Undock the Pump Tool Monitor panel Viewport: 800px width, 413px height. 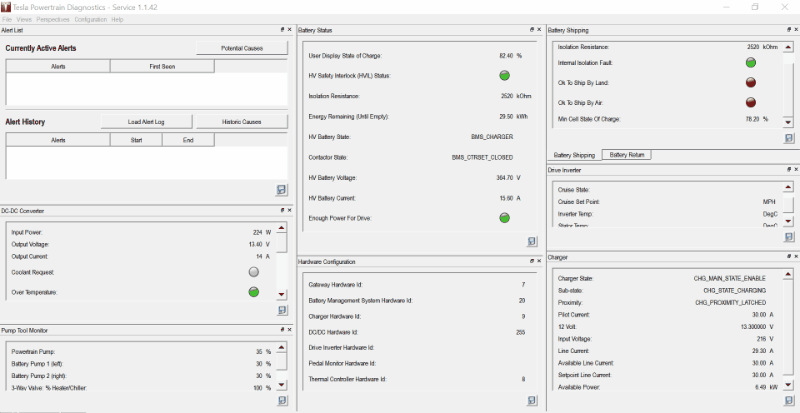coord(281,330)
